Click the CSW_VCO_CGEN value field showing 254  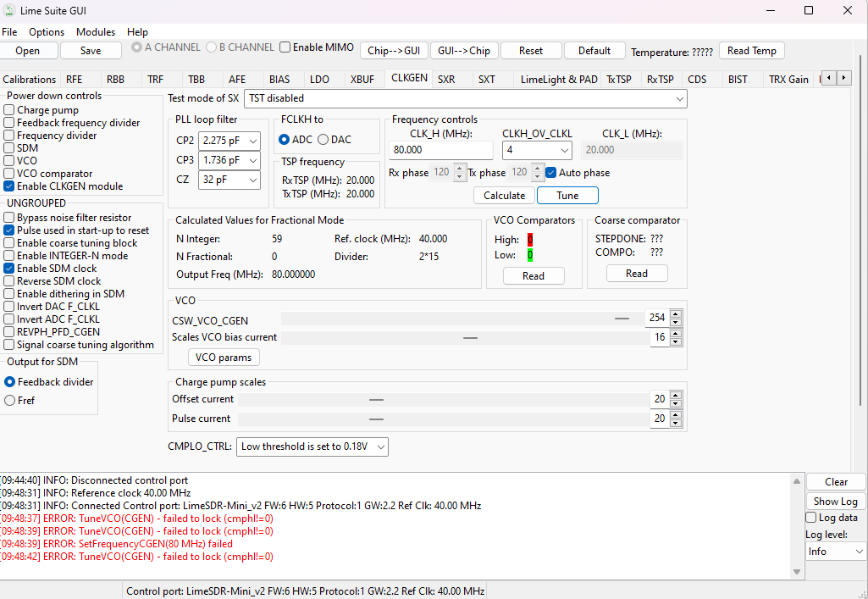(x=657, y=318)
